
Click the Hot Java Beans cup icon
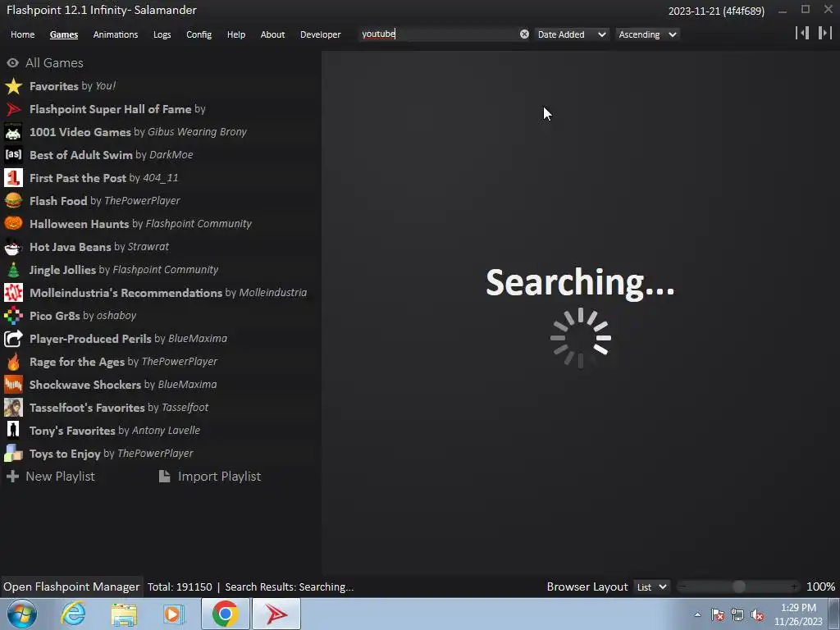[13, 247]
